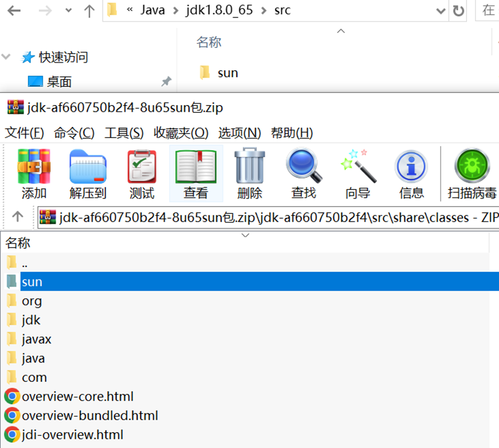Sort by Name (名称) column in Explorer

click(209, 42)
